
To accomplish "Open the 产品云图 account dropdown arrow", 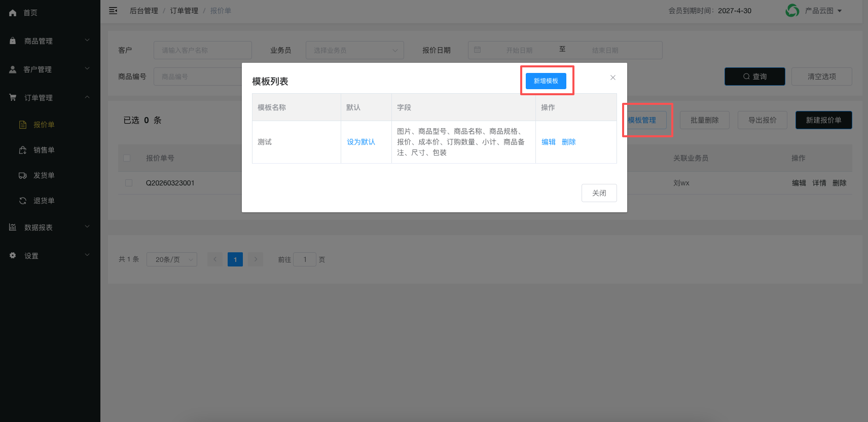I will click(x=840, y=11).
